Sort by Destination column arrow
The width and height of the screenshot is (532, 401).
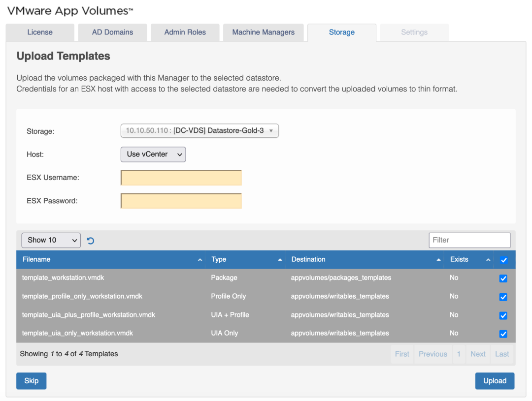click(438, 260)
